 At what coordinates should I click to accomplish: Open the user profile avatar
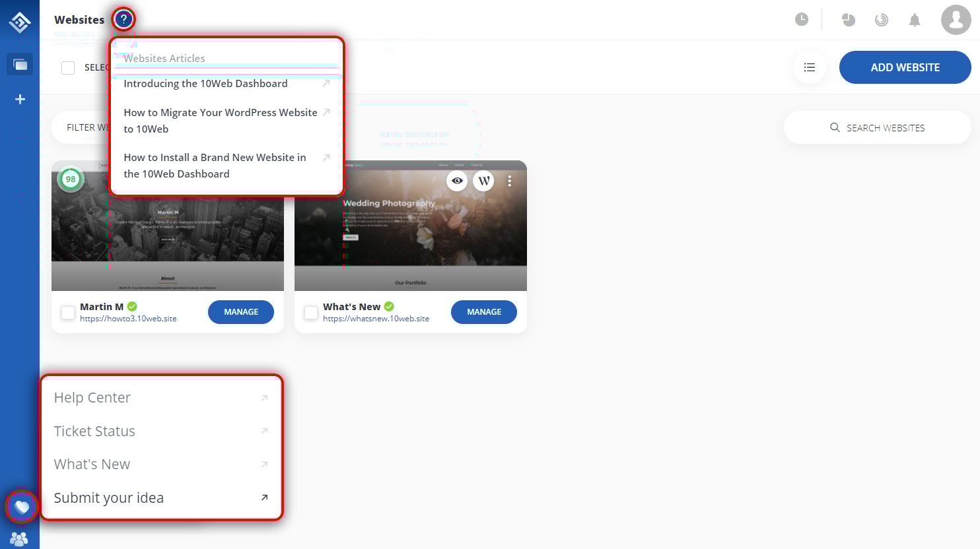click(x=956, y=20)
